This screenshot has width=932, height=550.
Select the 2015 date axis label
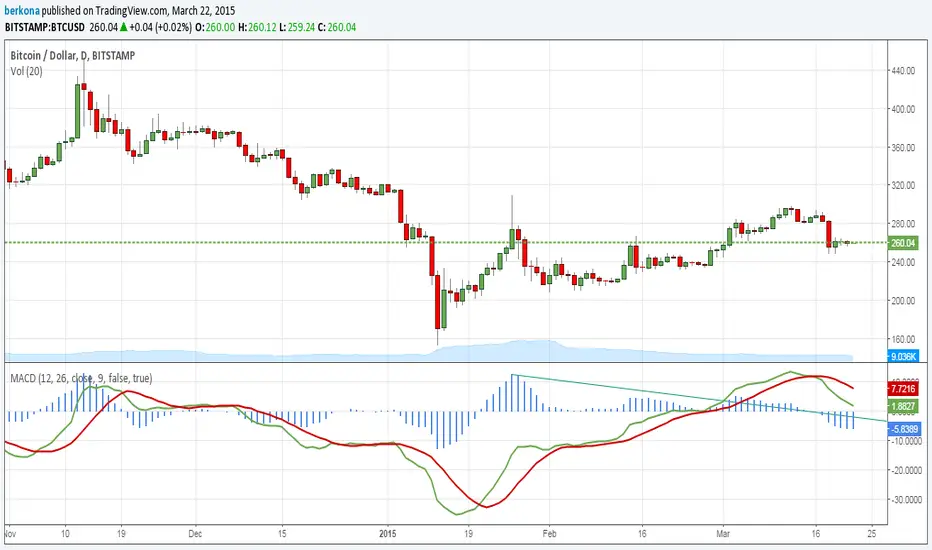point(388,534)
